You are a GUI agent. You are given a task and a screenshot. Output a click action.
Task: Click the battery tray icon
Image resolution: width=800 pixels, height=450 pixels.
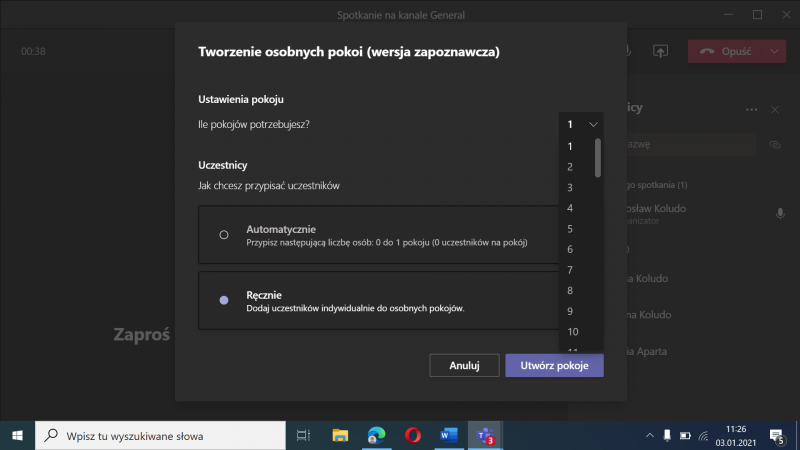pyautogui.click(x=685, y=436)
